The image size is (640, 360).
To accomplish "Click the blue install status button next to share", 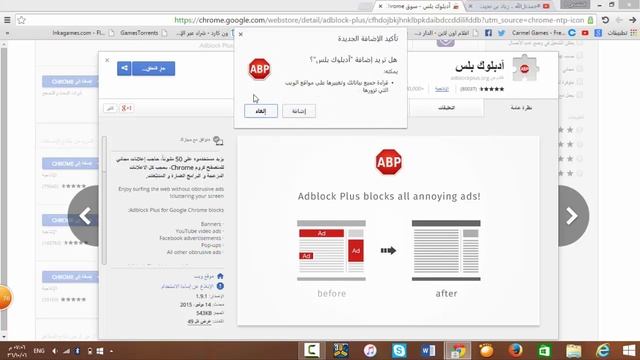I will click(x=153, y=68).
